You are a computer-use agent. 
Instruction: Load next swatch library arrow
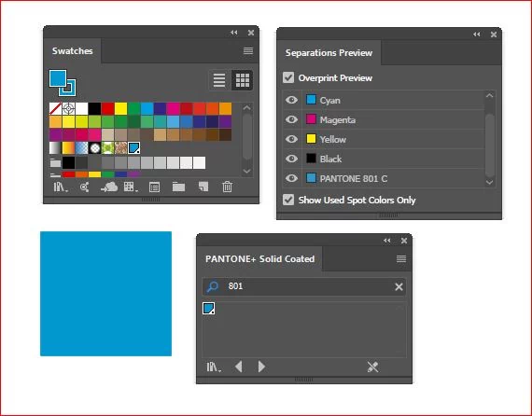tap(261, 367)
